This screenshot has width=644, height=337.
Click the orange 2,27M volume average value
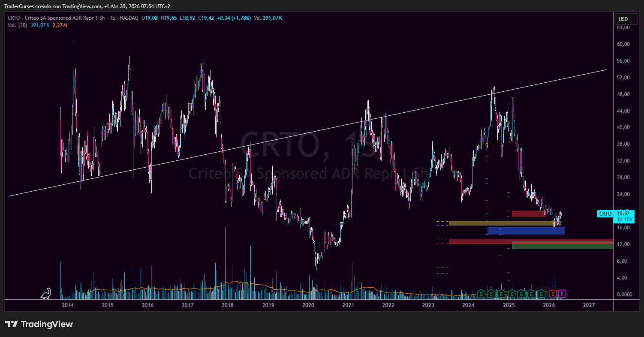tap(60, 25)
